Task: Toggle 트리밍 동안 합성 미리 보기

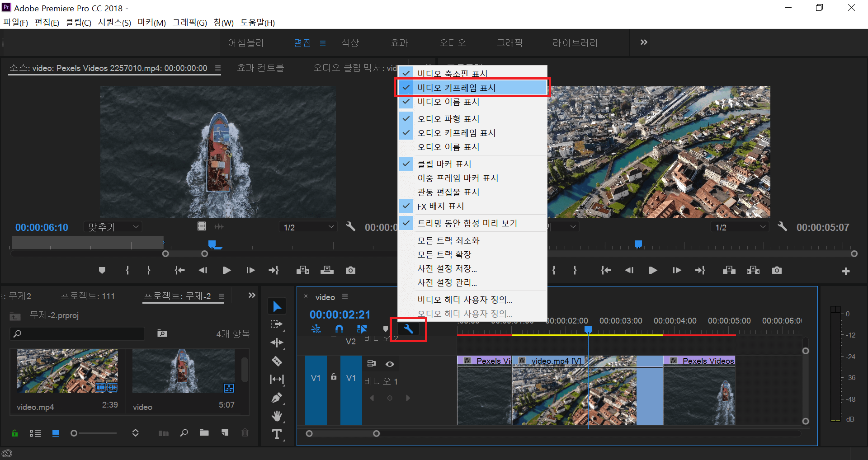Action: coord(472,223)
